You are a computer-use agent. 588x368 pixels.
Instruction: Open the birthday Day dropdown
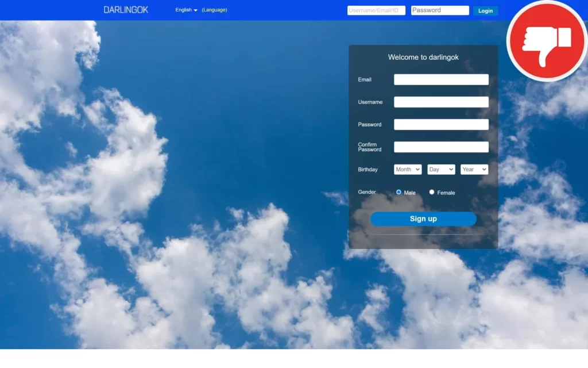click(441, 170)
